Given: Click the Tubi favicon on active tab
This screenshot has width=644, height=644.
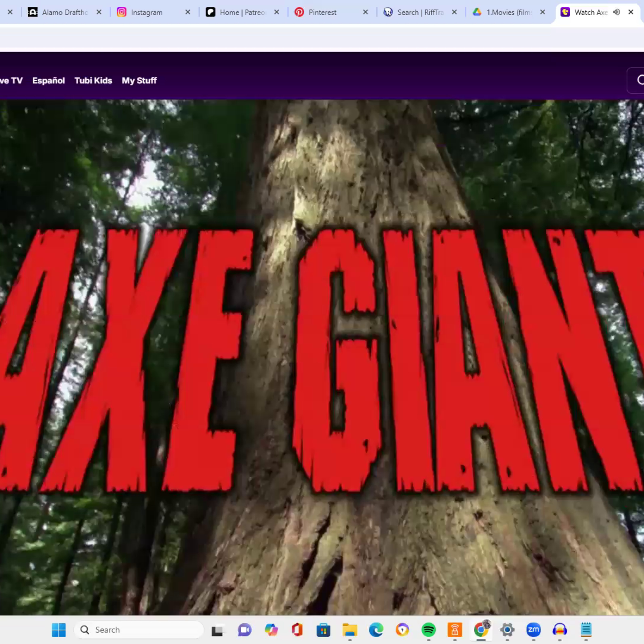Looking at the screenshot, I should pos(565,12).
